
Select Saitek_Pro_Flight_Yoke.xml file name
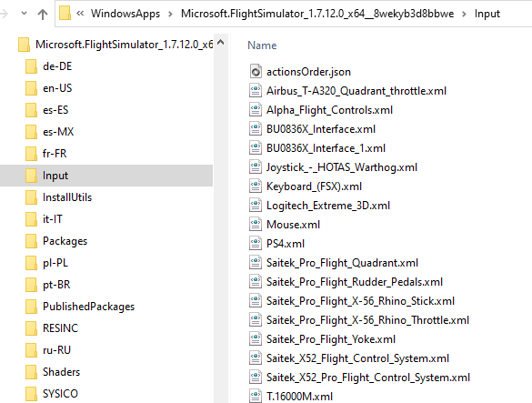pos(331,339)
